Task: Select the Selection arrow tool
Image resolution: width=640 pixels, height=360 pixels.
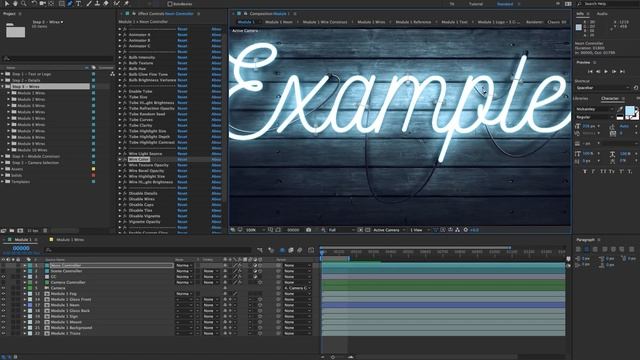Action: click(7, 4)
